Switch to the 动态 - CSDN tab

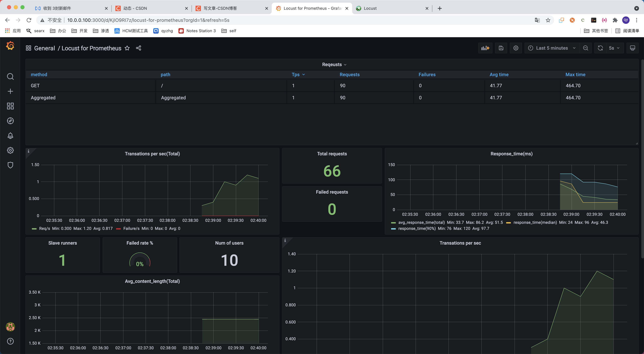[151, 8]
